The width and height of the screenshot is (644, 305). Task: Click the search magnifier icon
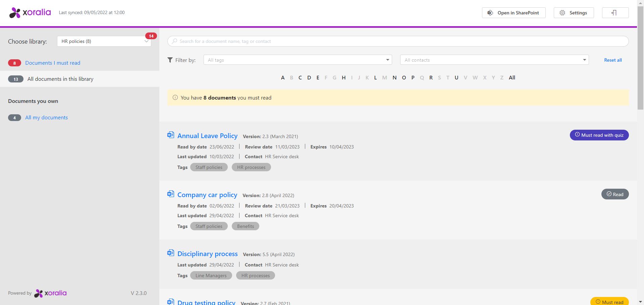point(174,41)
